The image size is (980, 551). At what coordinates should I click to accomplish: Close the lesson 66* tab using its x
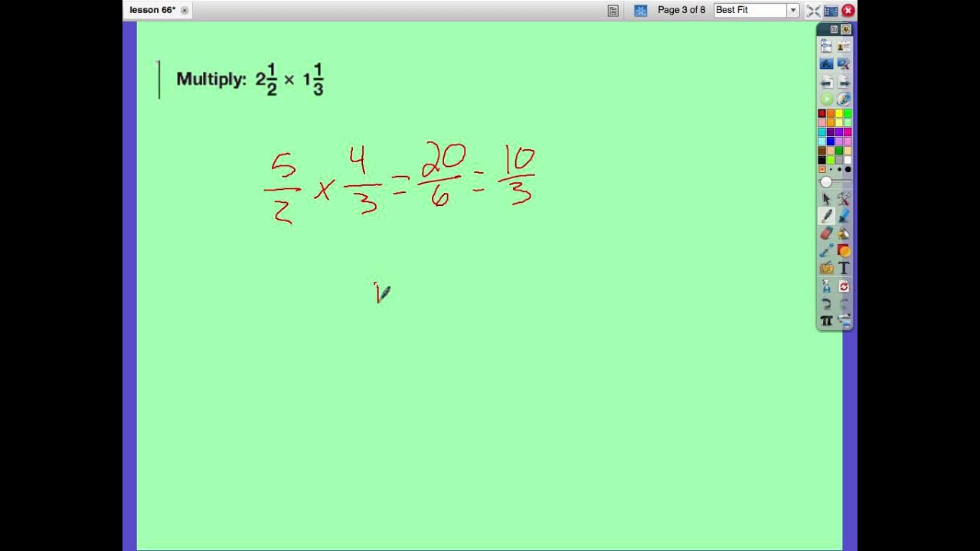pos(184,10)
